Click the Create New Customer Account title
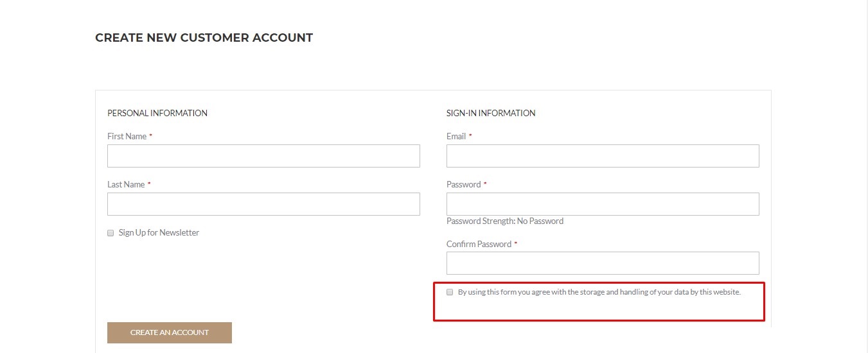868x353 pixels. point(204,38)
